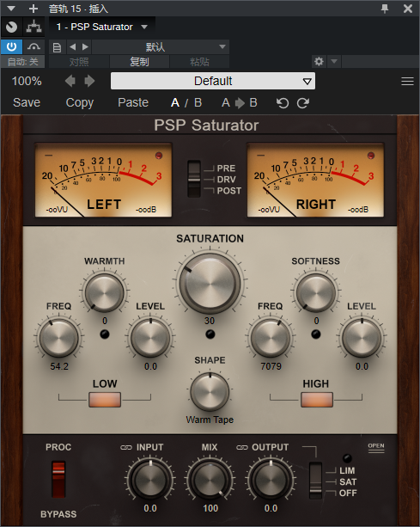Click the WARMTH knob
Image resolution: width=420 pixels, height=527 pixels.
(105, 292)
